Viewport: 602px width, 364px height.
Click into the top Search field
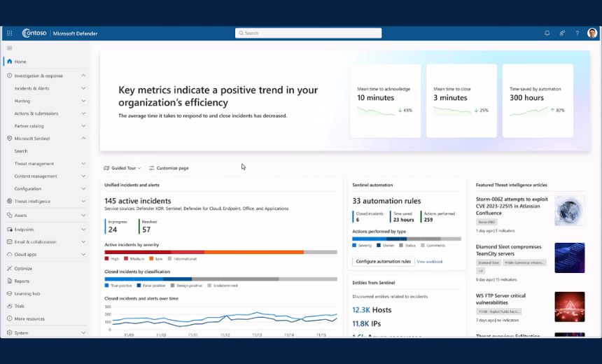tap(308, 33)
